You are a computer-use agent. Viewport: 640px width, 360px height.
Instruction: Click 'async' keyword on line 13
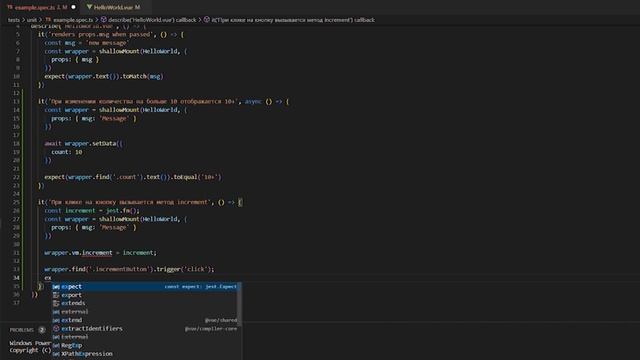click(253, 102)
